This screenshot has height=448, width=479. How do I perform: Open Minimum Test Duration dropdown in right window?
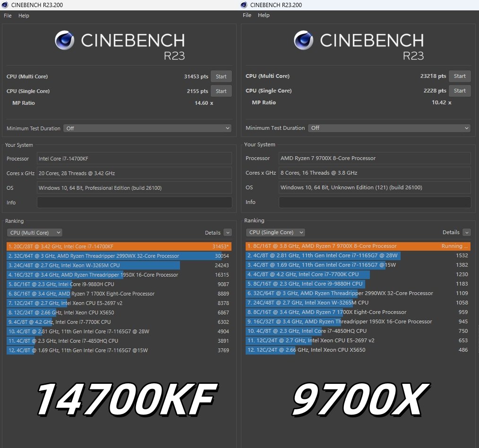(x=389, y=128)
